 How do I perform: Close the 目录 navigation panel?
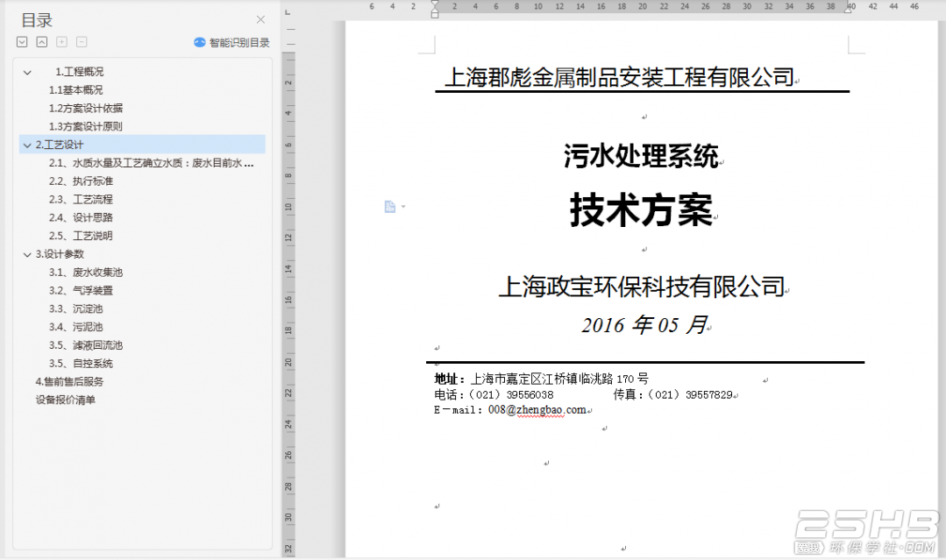pos(260,19)
